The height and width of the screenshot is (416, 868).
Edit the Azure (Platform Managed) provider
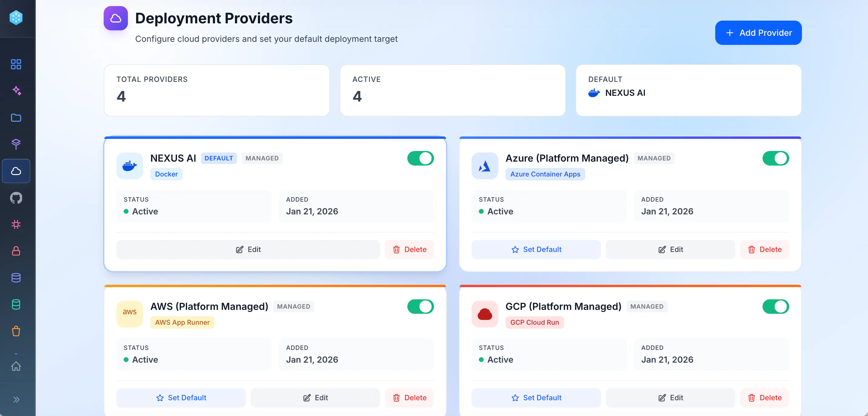click(670, 250)
